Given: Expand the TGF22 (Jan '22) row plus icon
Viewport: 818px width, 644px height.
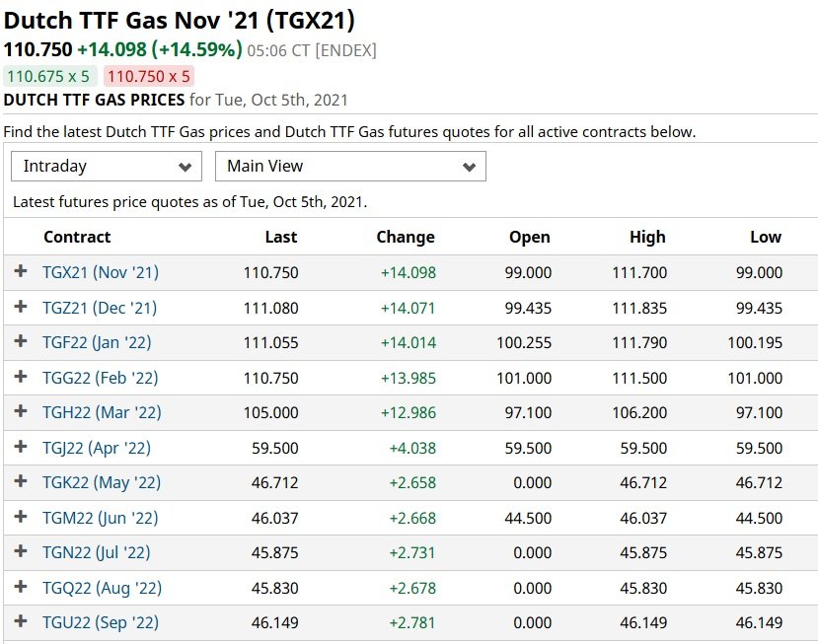Looking at the screenshot, I should coord(21,341).
